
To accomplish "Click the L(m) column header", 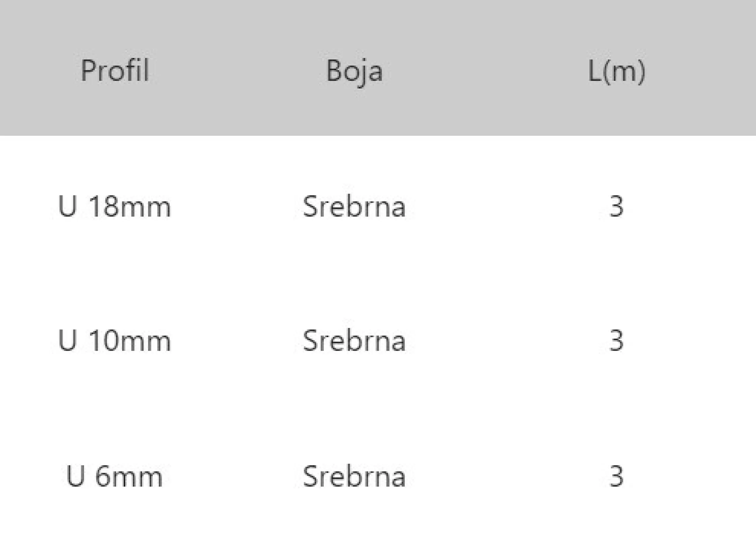I will tap(616, 71).
